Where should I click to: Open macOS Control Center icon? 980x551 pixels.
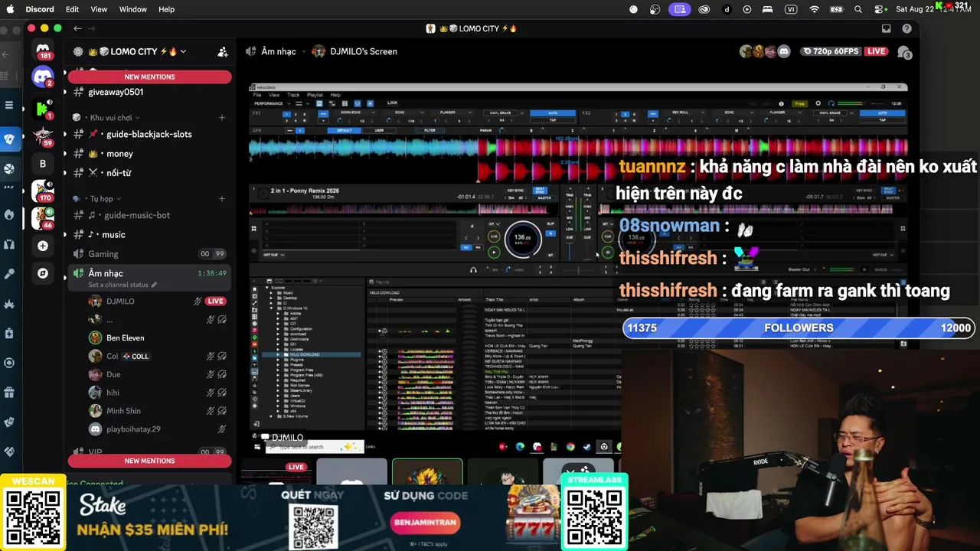tap(879, 9)
